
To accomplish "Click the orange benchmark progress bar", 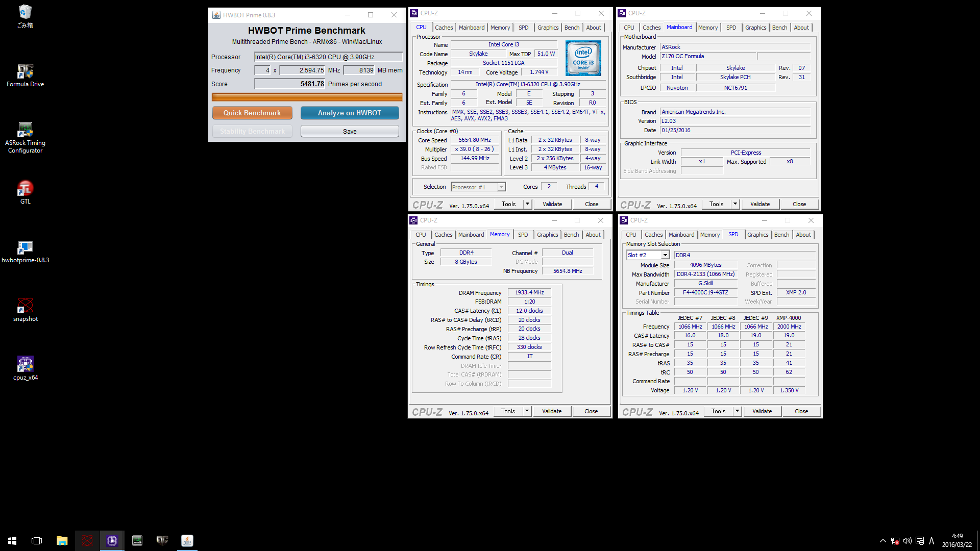I will (x=307, y=97).
